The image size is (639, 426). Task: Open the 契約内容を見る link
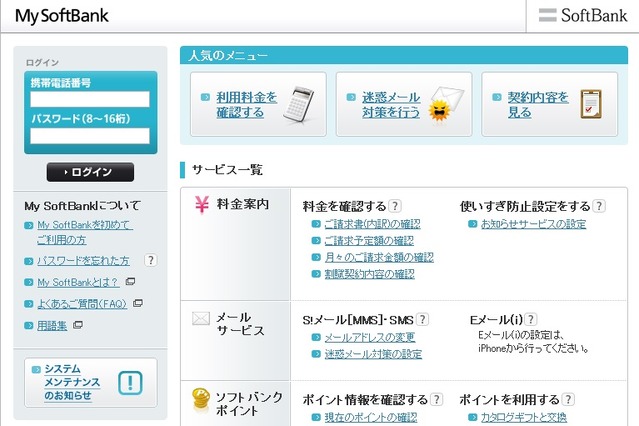tap(538, 104)
